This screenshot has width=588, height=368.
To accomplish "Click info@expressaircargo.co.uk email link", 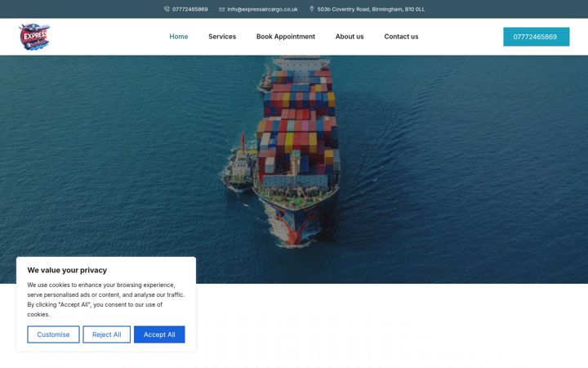I will pos(262,9).
